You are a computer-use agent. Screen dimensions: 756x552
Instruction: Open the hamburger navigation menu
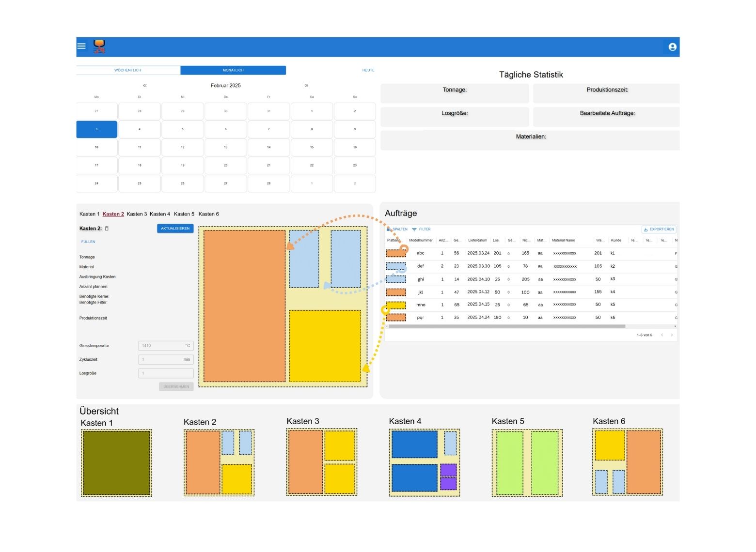tap(81, 46)
